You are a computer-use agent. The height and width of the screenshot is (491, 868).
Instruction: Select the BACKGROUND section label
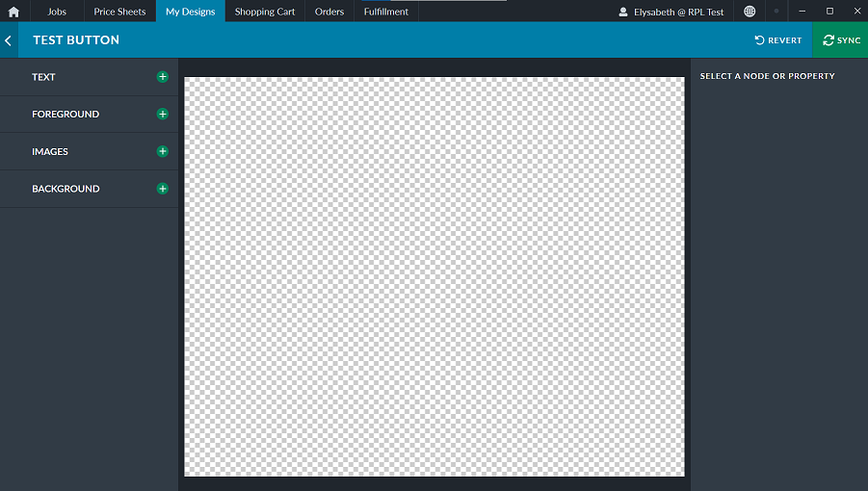pos(66,189)
